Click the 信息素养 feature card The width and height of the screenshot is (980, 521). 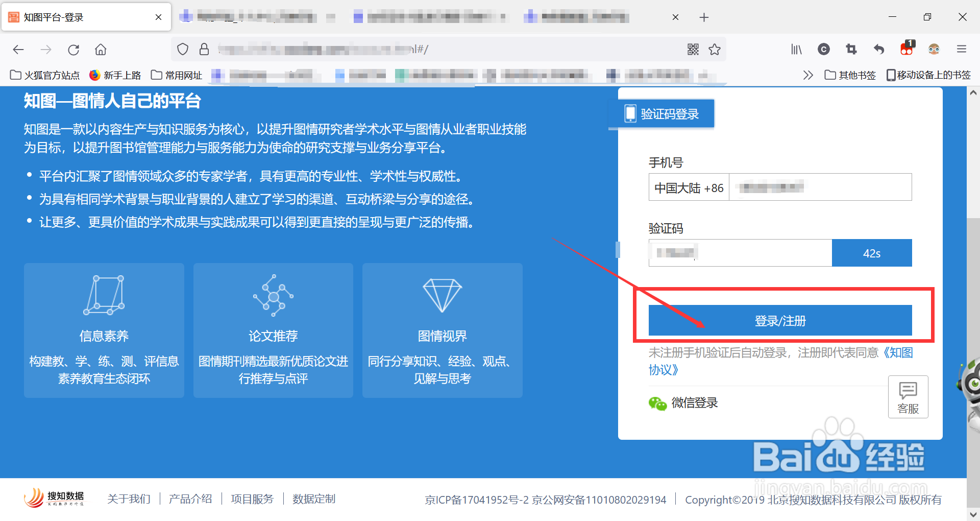coord(104,330)
